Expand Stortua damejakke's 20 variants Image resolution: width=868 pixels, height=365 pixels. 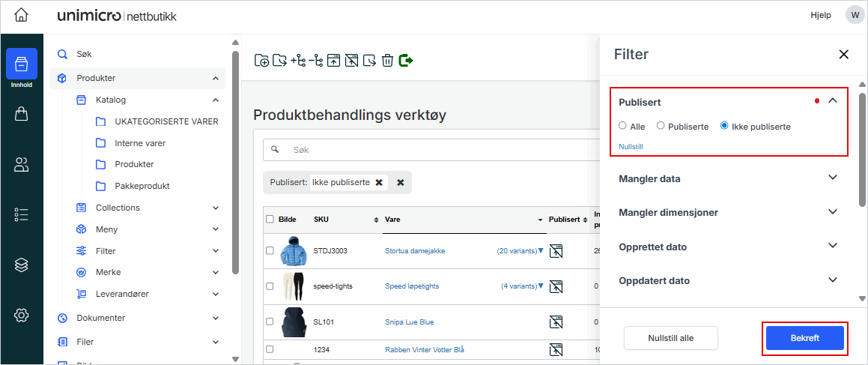point(521,251)
